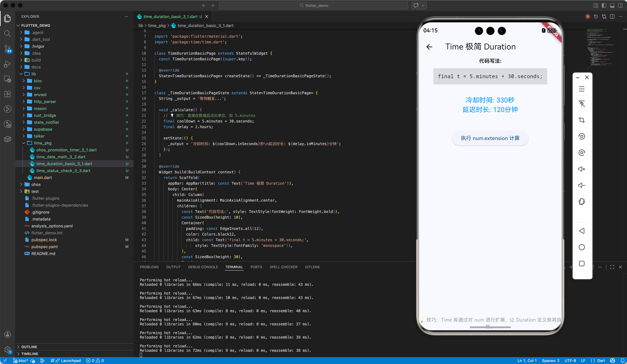627x364 pixels.
Task: Open main.dart in the explorer
Action: (x=43, y=177)
